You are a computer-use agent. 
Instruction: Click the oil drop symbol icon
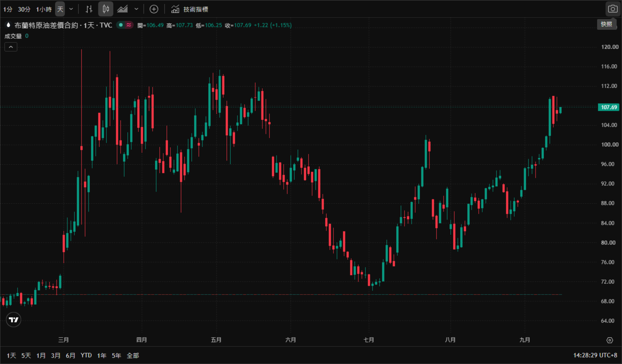tap(8, 25)
